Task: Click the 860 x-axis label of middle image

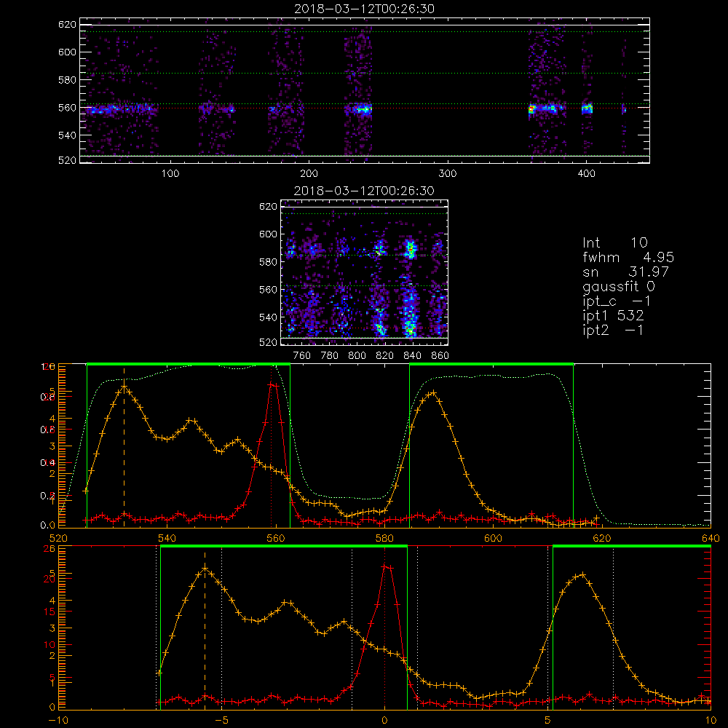Action: click(440, 356)
